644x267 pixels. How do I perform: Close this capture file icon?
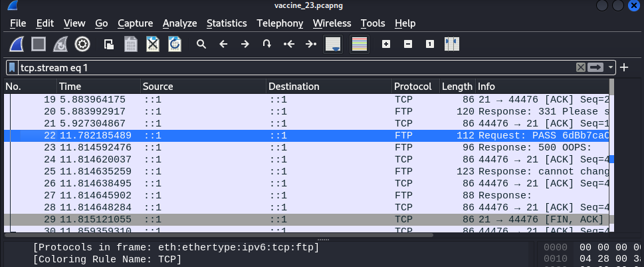coord(153,44)
